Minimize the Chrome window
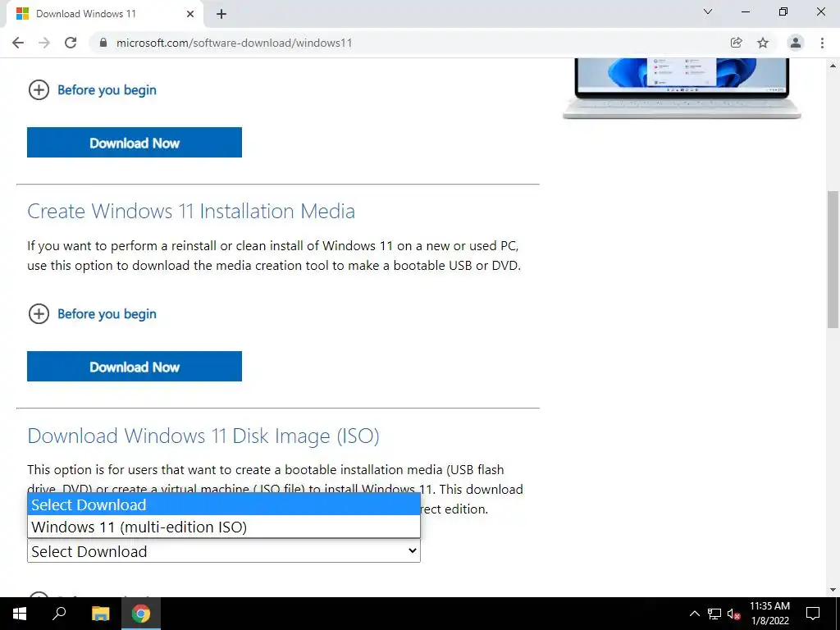840x630 pixels. click(746, 11)
